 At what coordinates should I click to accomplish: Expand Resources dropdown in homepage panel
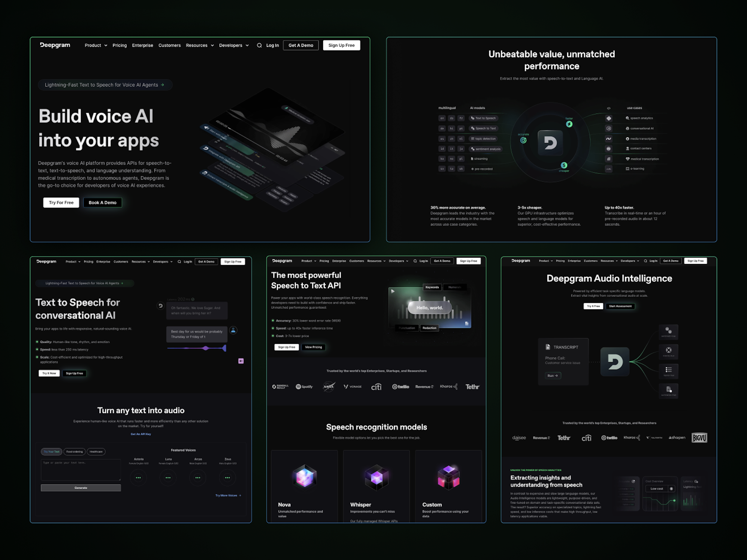click(x=200, y=46)
